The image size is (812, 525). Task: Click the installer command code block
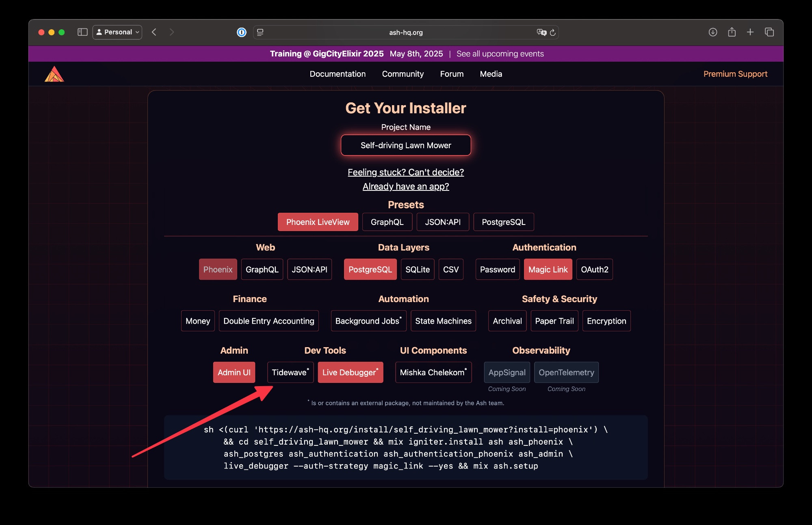point(406,447)
